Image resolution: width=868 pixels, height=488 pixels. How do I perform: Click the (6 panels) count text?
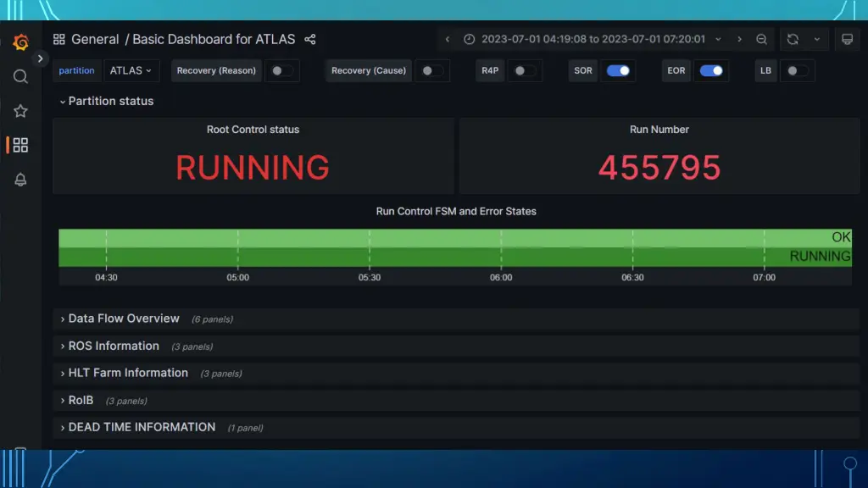pyautogui.click(x=212, y=319)
